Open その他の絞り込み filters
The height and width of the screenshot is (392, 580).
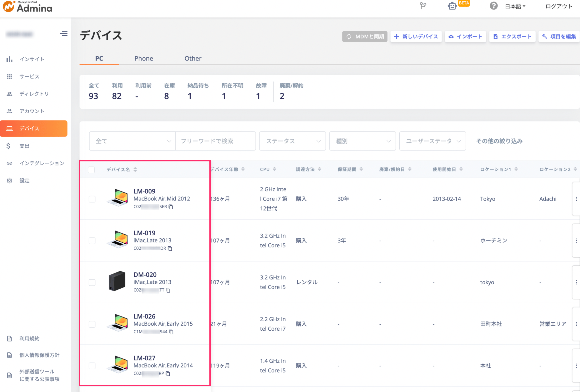pos(499,141)
